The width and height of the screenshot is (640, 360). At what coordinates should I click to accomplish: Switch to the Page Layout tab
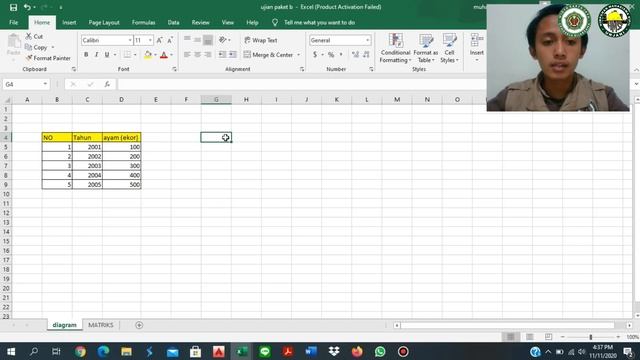(104, 22)
